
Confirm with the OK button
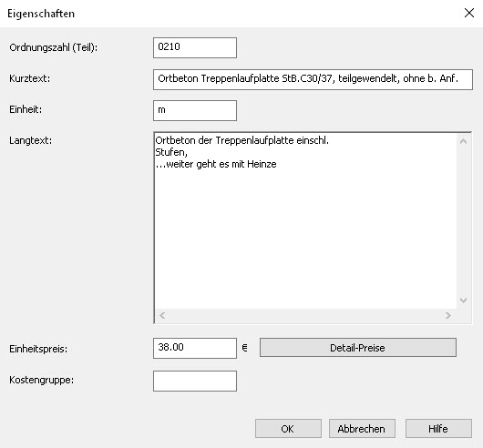pyautogui.click(x=288, y=428)
